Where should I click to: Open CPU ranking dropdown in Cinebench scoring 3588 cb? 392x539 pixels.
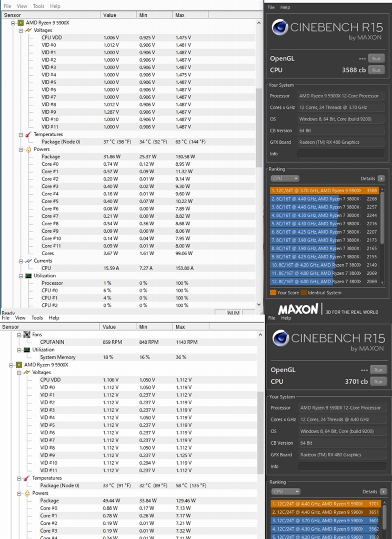(285, 178)
